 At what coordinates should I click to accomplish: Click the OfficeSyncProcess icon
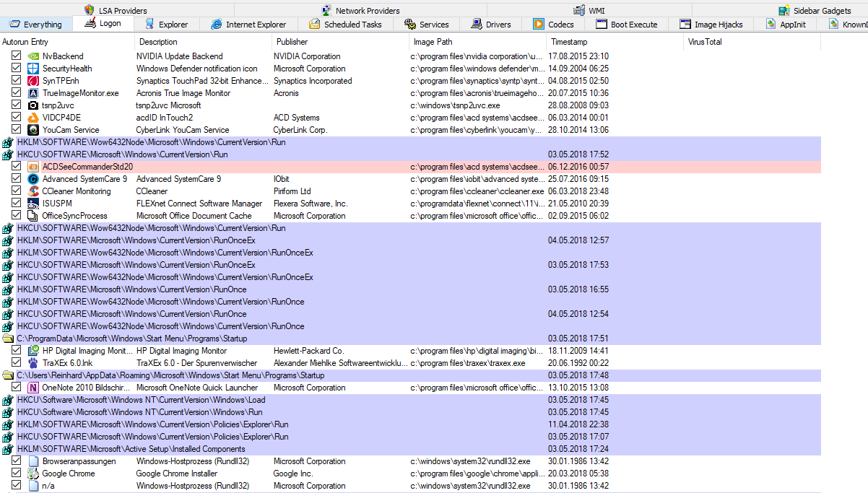[33, 216]
